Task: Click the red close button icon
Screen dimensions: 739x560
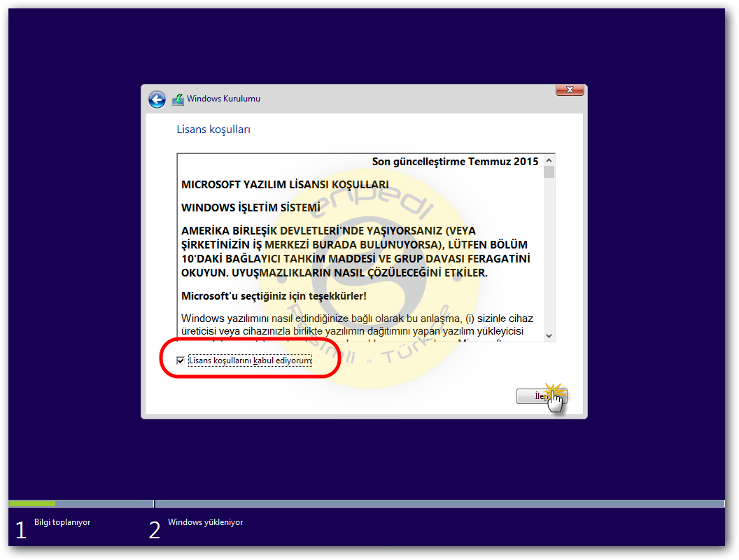Action: coord(570,90)
